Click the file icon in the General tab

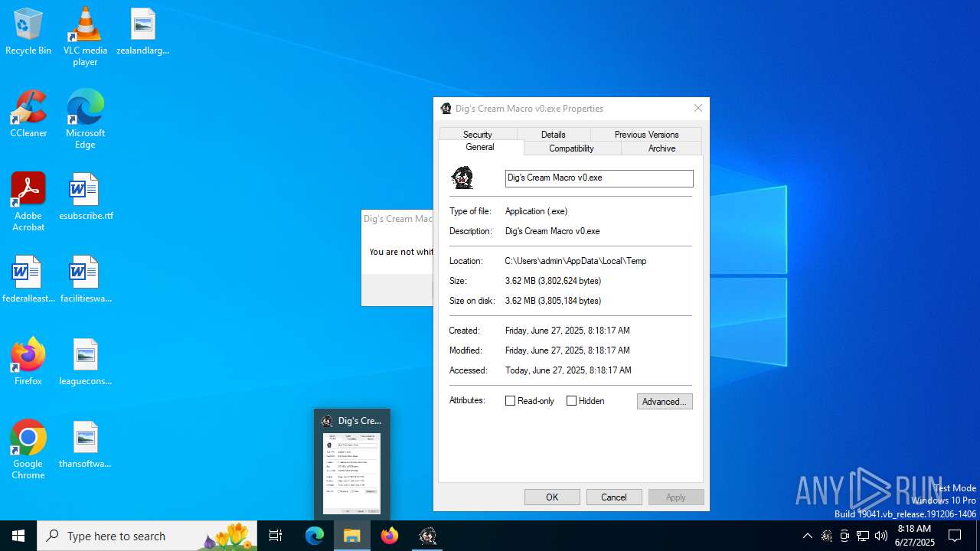coord(462,178)
